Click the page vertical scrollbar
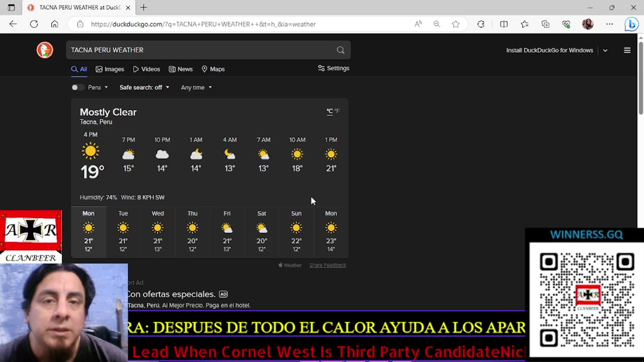 640,78
